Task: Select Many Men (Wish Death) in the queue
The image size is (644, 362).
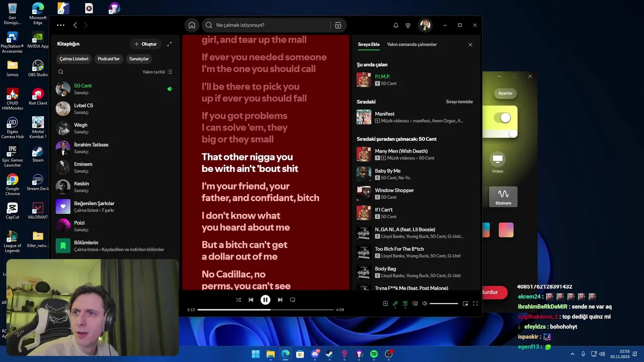Action: click(x=415, y=154)
